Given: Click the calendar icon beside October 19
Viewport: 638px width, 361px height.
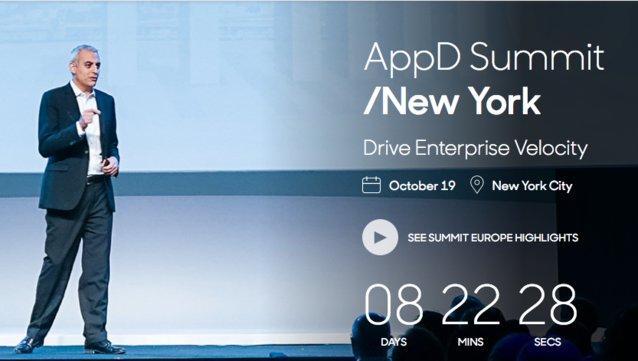Looking at the screenshot, I should pyautogui.click(x=371, y=185).
